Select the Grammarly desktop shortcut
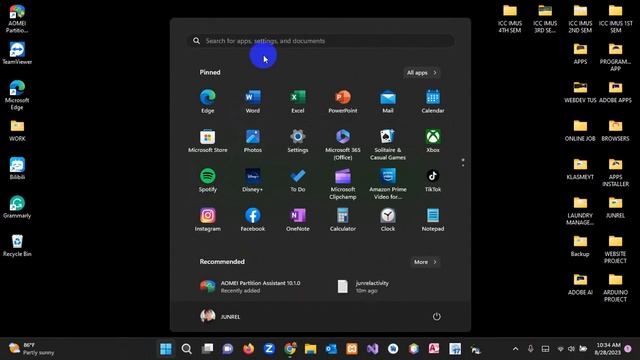This screenshot has width=640, height=360. 17,207
